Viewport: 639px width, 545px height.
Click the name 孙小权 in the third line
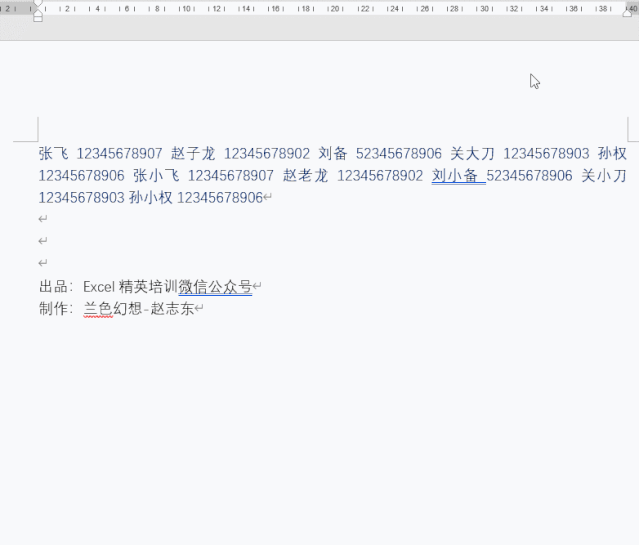click(x=151, y=198)
